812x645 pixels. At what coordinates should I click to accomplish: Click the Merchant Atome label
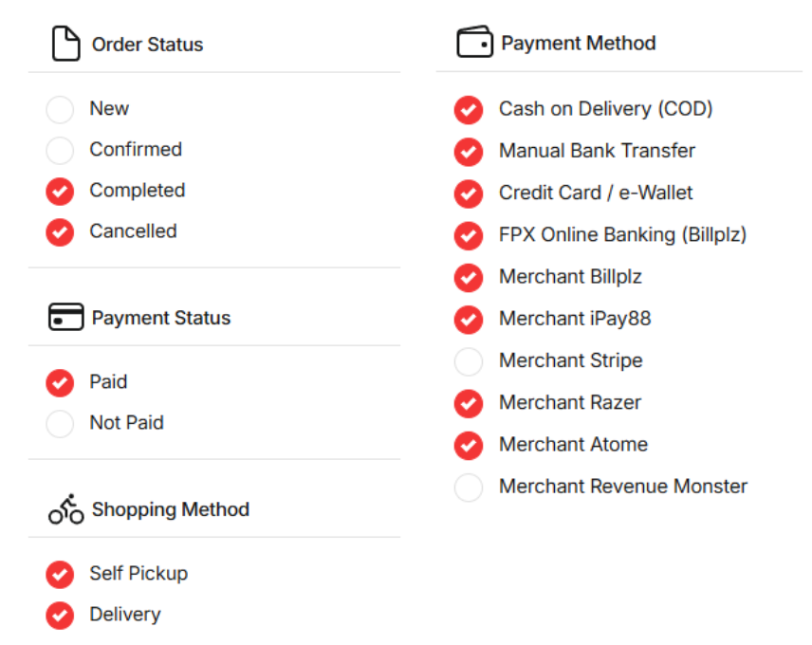(573, 444)
